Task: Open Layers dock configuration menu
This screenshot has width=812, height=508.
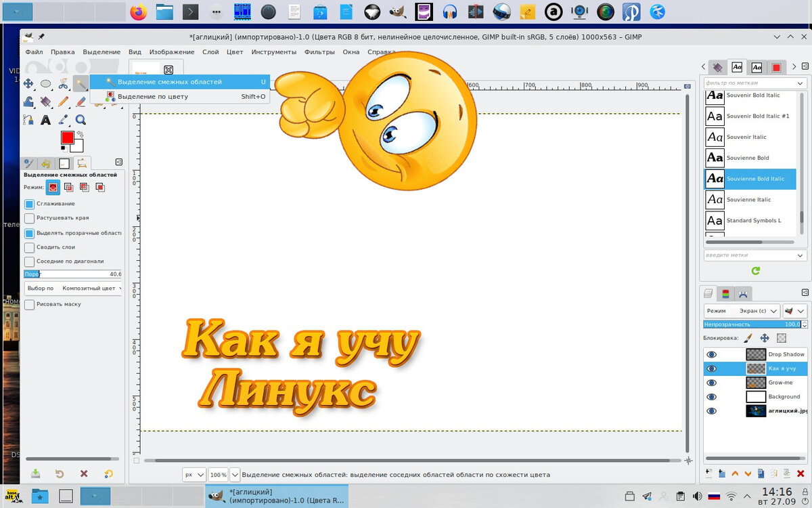Action: pyautogui.click(x=805, y=293)
